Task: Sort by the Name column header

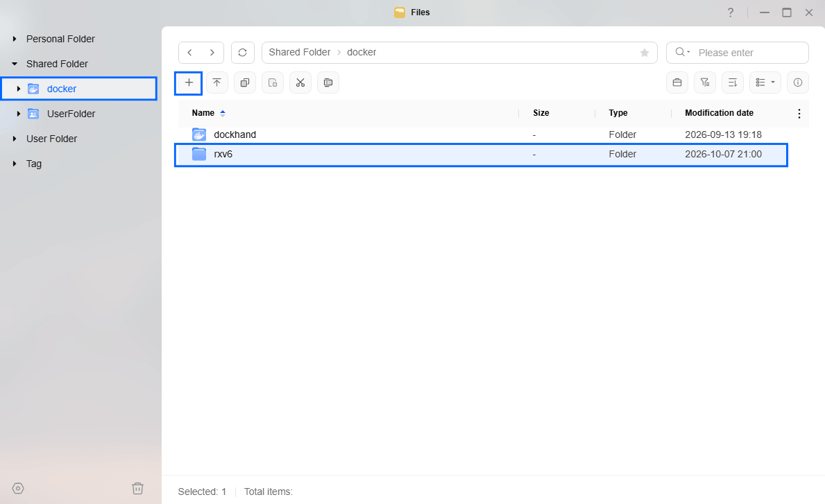Action: (x=203, y=113)
